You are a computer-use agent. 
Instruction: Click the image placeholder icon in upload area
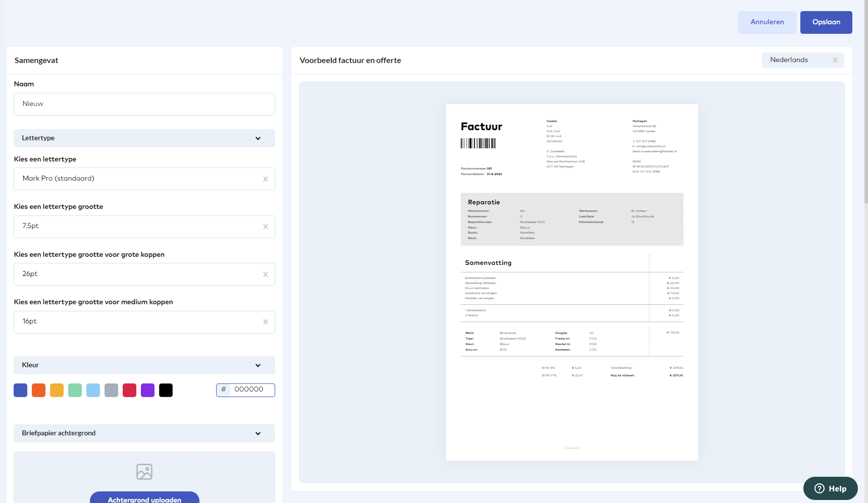(x=144, y=472)
